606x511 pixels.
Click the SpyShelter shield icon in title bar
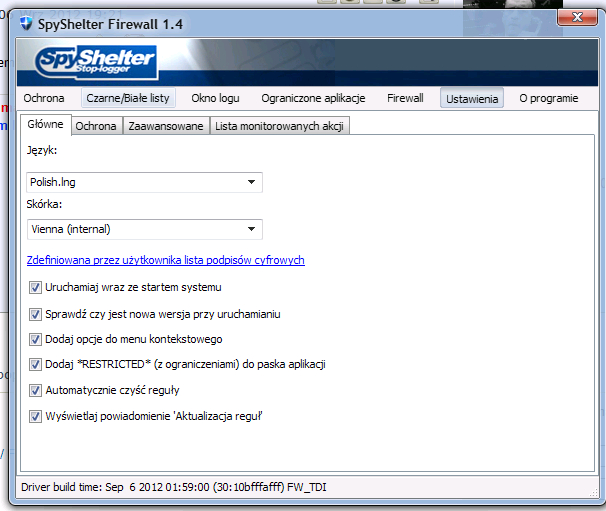(x=26, y=23)
